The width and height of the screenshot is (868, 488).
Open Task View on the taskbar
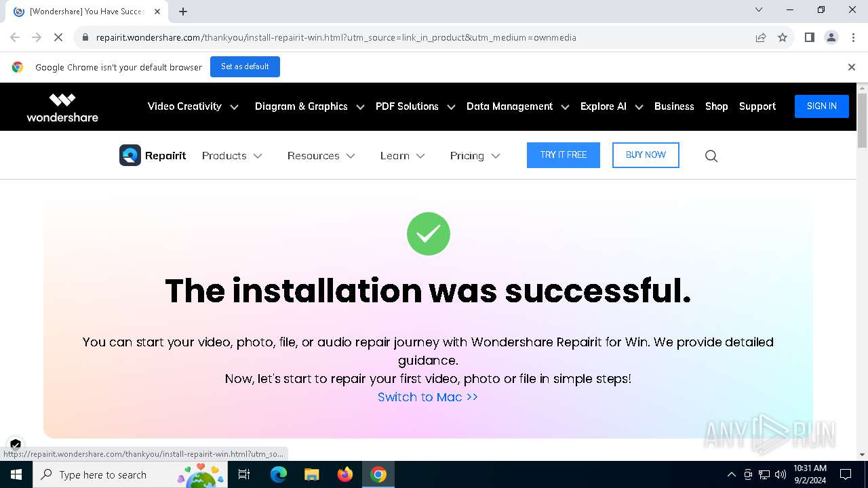[244, 474]
